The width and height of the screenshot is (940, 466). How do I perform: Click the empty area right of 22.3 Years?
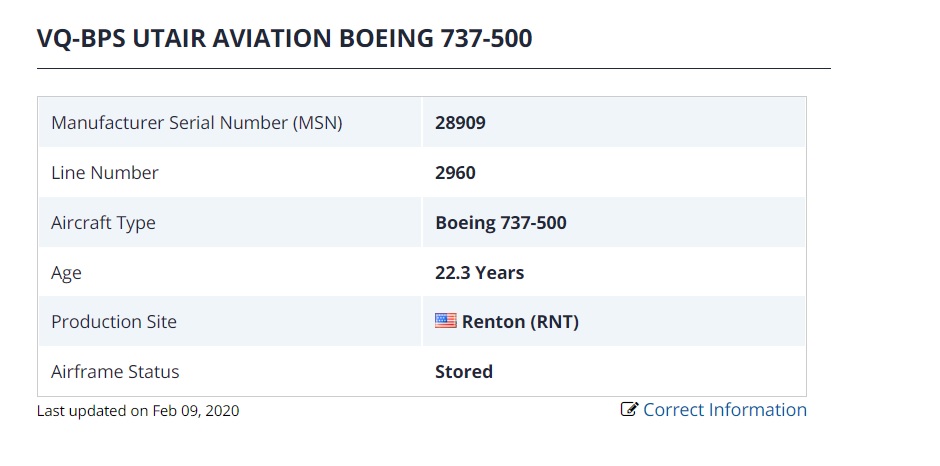(664, 273)
